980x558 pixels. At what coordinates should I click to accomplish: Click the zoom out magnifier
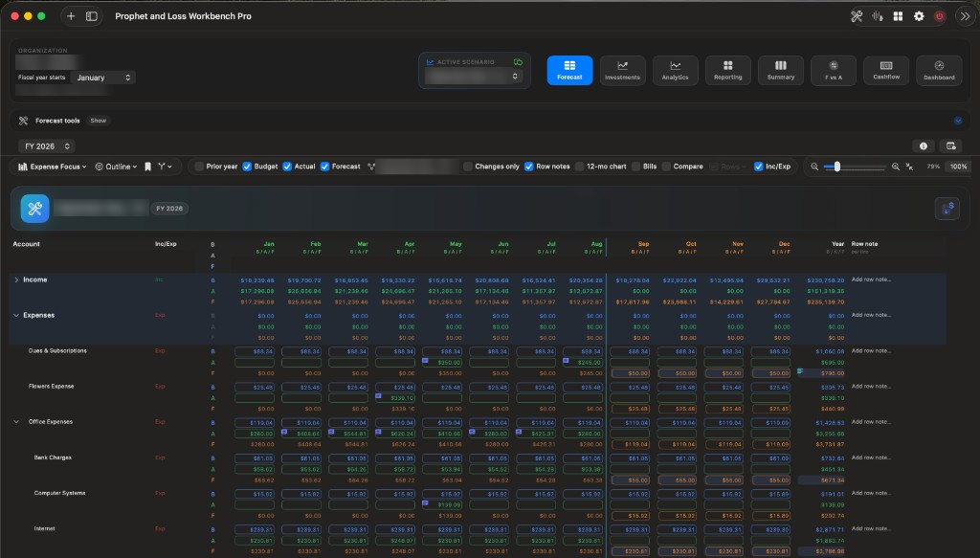(814, 167)
